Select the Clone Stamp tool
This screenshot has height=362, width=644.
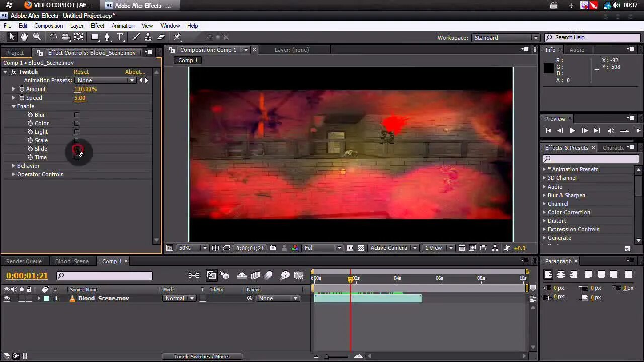coord(148,37)
